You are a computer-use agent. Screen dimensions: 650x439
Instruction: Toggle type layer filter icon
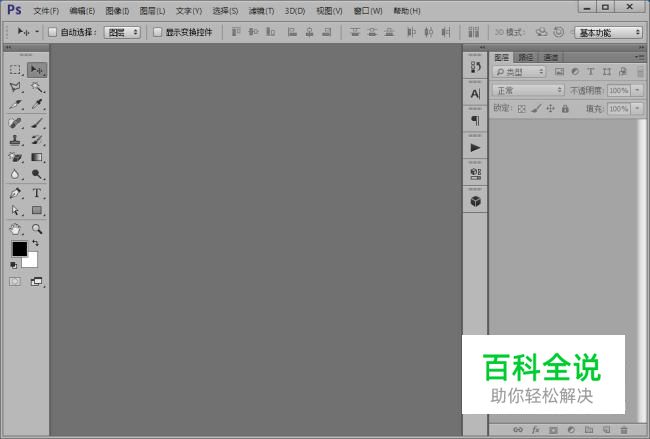(591, 72)
